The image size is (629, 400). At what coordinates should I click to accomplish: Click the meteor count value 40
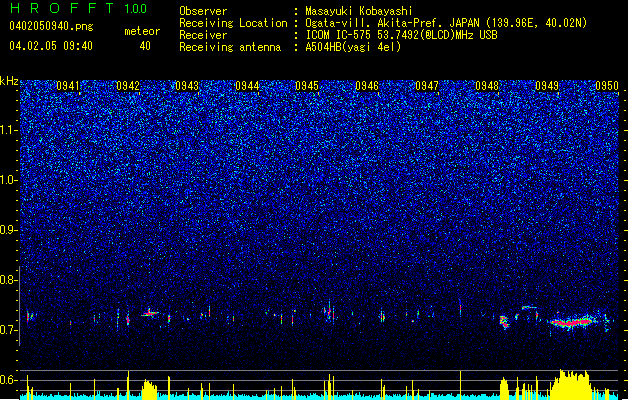pos(145,46)
